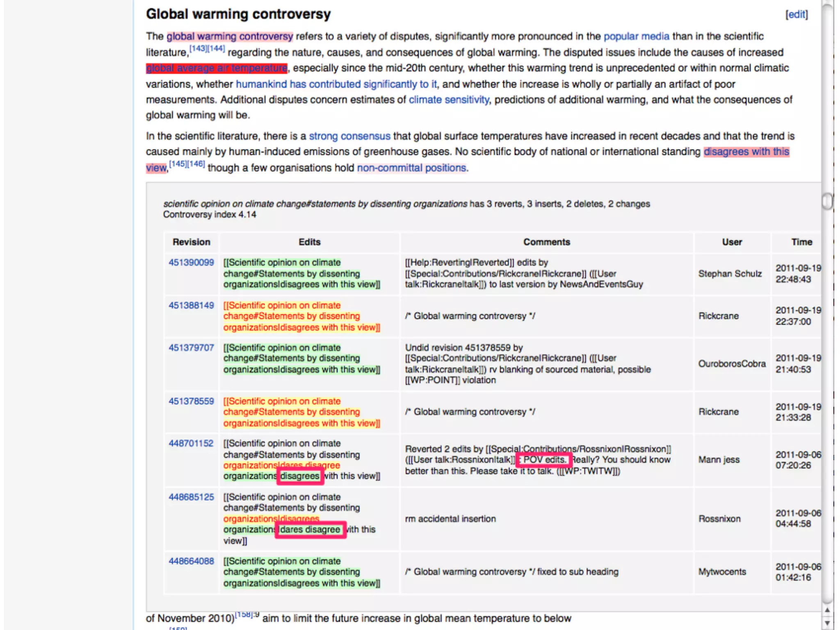This screenshot has height=630, width=840.
Task: Open revision 451390099
Action: coord(191,262)
